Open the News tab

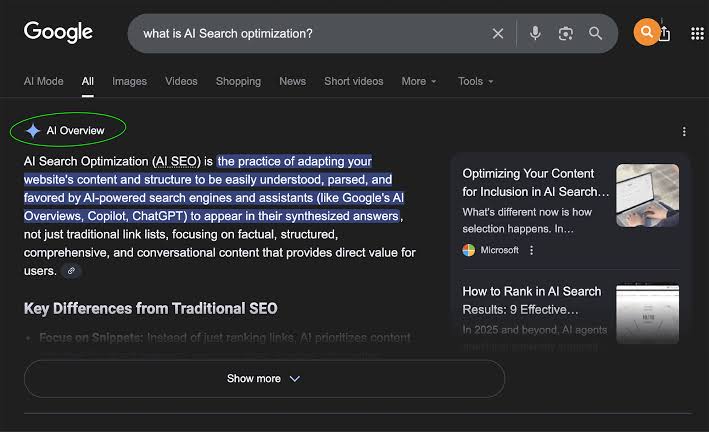pos(293,81)
